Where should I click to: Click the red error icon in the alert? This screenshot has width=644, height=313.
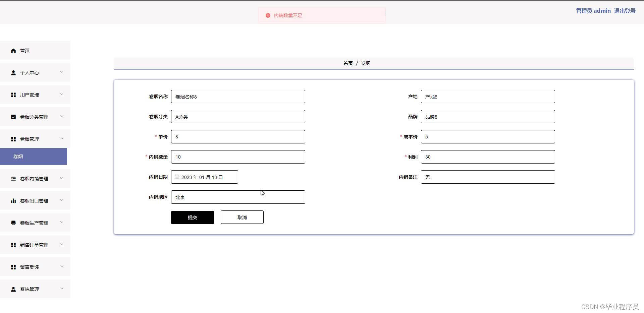[x=268, y=15]
